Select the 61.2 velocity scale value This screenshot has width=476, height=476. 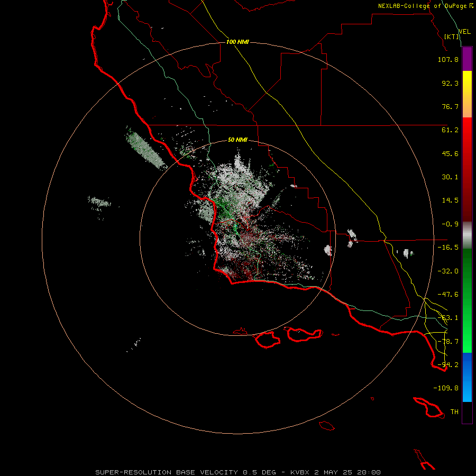[450, 130]
